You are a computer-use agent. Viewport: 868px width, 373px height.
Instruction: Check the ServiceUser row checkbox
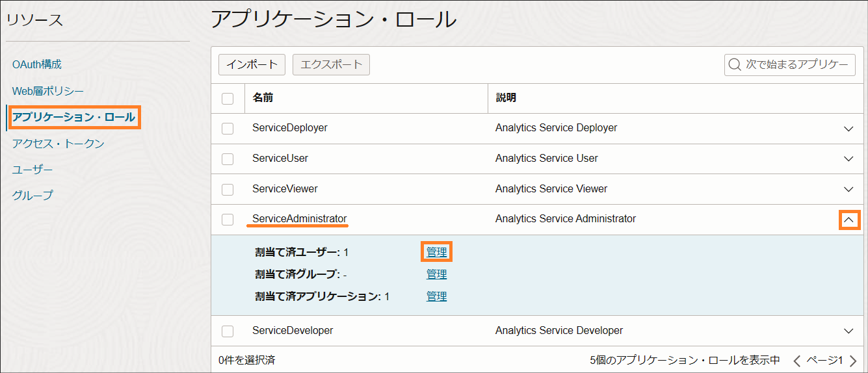[228, 159]
